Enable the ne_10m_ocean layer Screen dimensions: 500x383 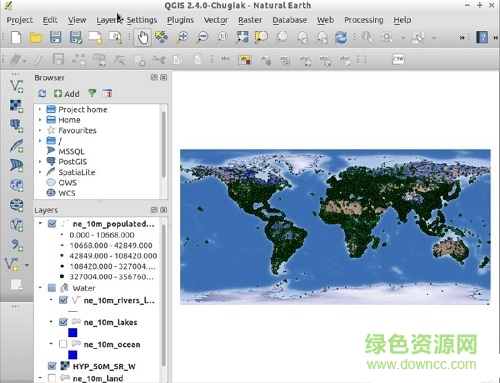63,344
